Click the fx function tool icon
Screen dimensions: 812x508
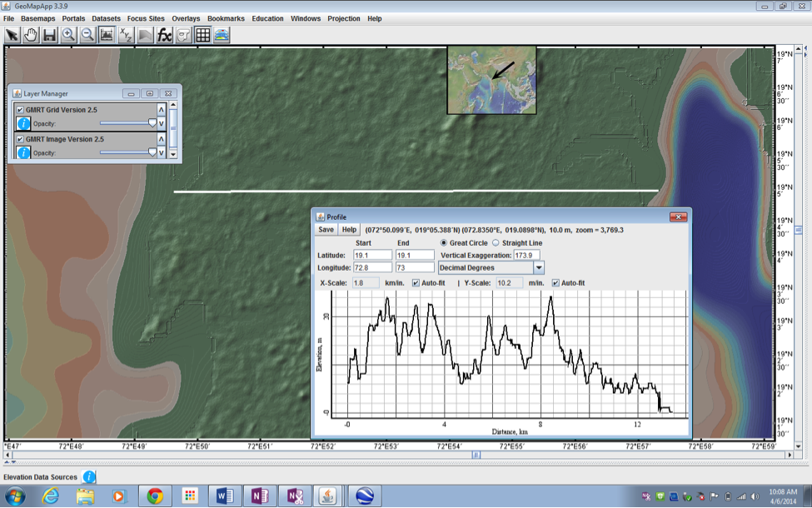coord(164,35)
